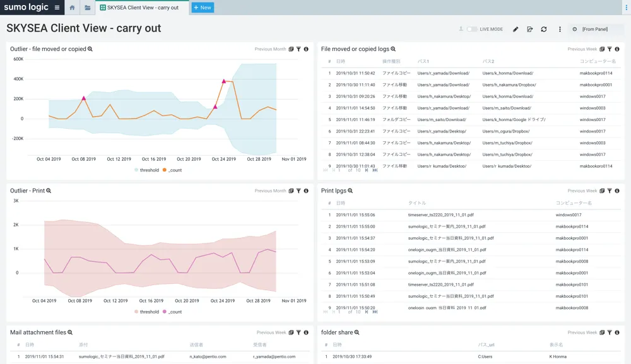Click filter icon on Outlier - Print panel

(298, 191)
